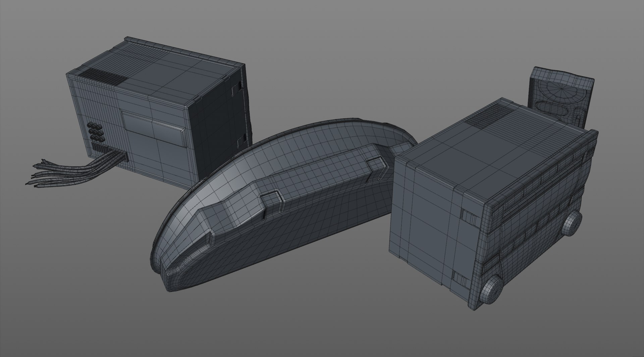Click the upper round knob on right box
644x357 pixels.
pyautogui.click(x=571, y=223)
